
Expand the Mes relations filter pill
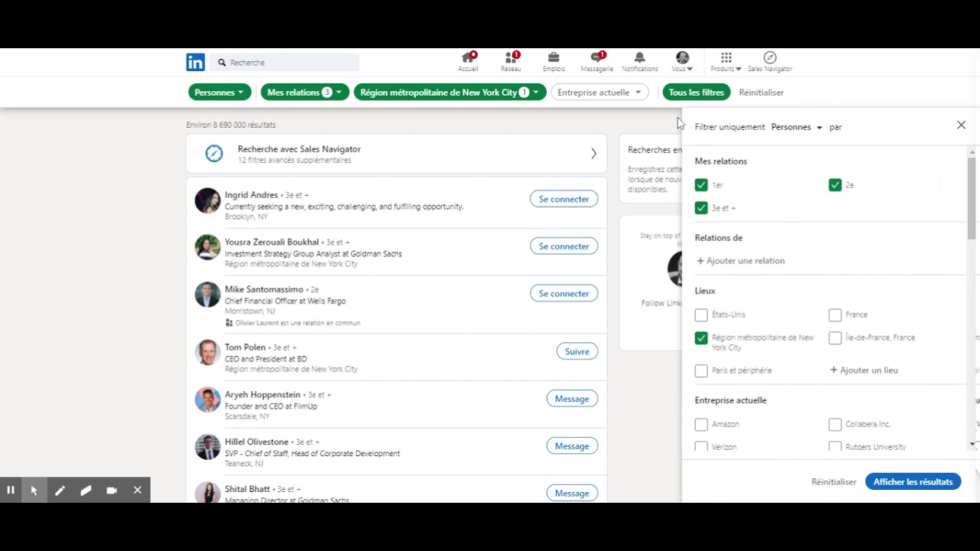tap(305, 93)
